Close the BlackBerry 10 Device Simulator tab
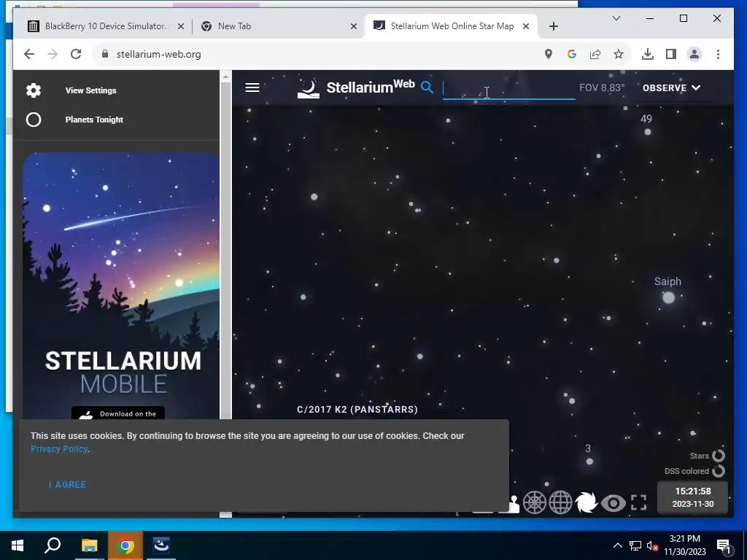The height and width of the screenshot is (560, 747). (181, 26)
